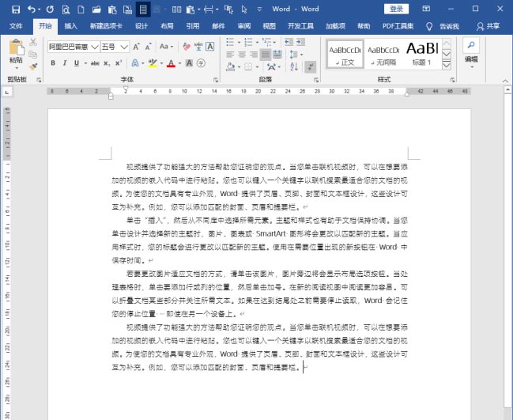This screenshot has height=420, width=513.
Task: Clear all formatting with the eraser icon
Action: [x=187, y=47]
